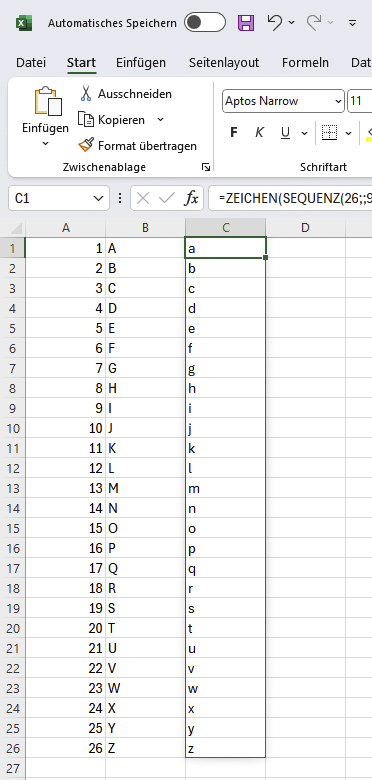Open the borders dropdown arrow

348,133
